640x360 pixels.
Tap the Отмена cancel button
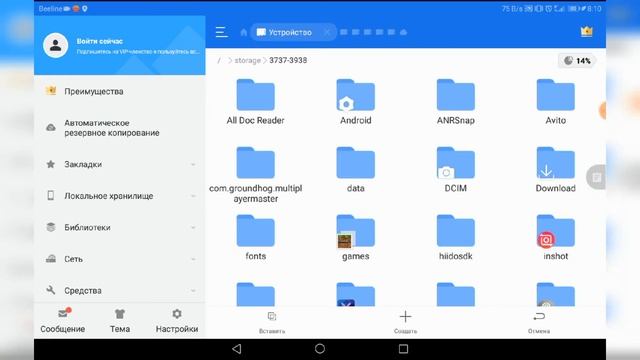(539, 322)
